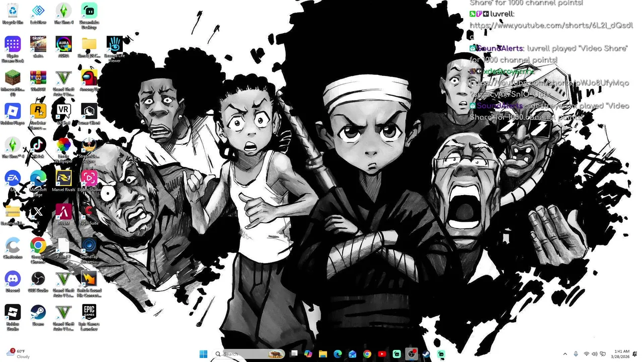Select Microsoft Edge shortcut on the desktop
Image resolution: width=644 pixels, height=362 pixels.
pos(38,183)
